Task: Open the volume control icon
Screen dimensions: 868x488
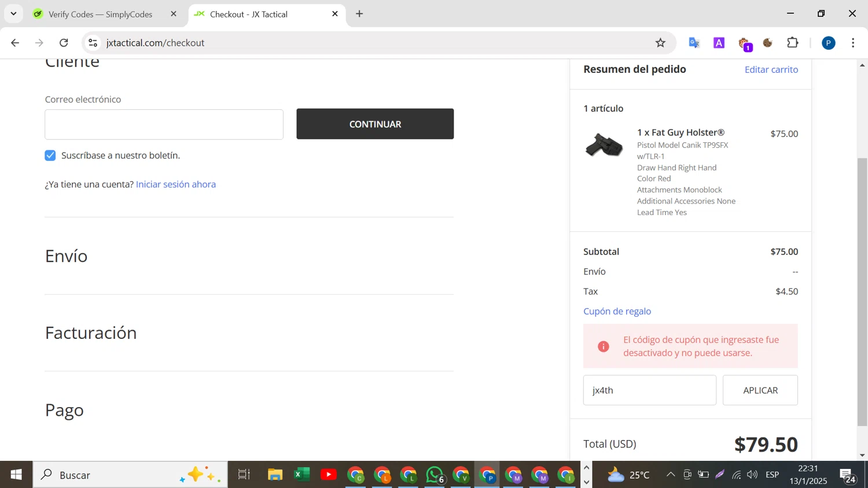Action: [752, 475]
